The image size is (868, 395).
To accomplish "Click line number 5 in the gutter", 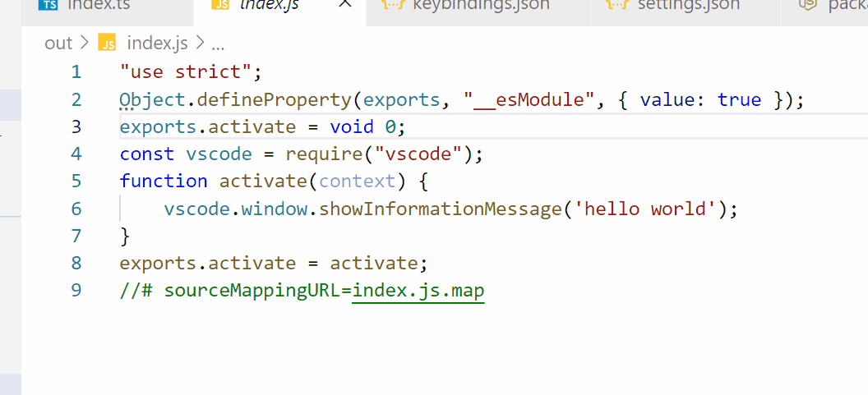I will coord(76,181).
